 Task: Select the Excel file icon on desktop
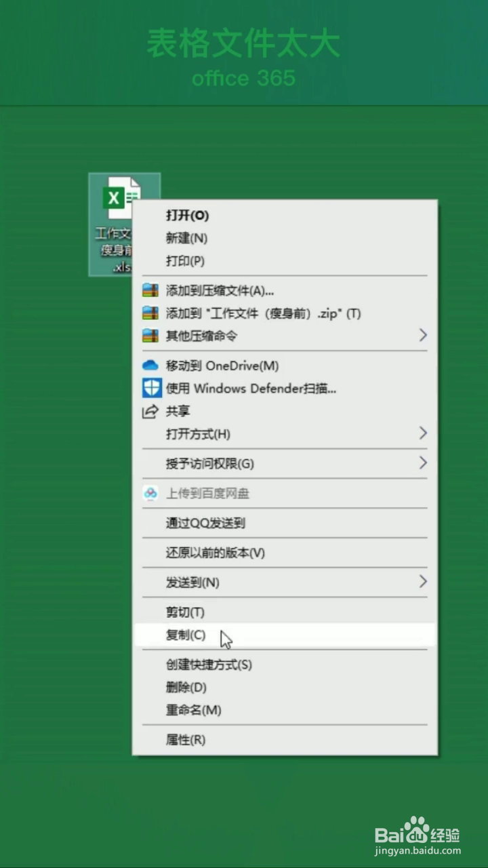(x=121, y=199)
